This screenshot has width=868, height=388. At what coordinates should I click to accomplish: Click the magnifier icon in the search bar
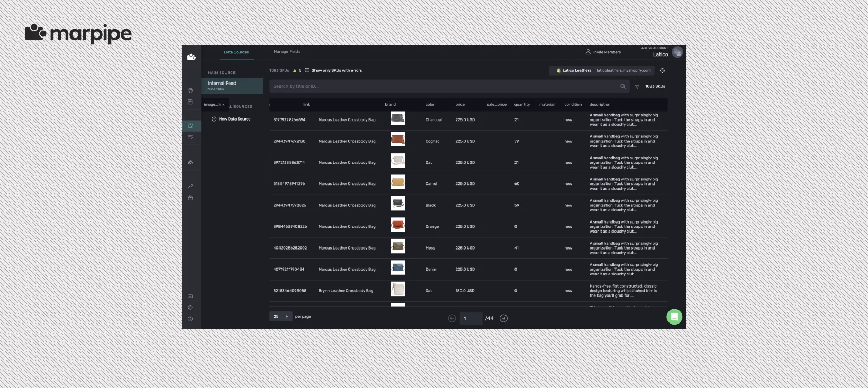coord(623,86)
